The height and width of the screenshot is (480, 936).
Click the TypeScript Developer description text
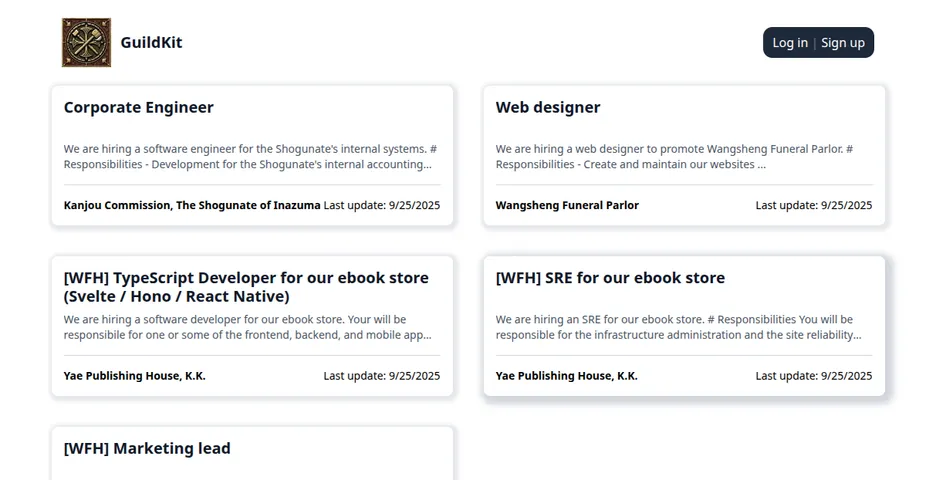(x=247, y=327)
